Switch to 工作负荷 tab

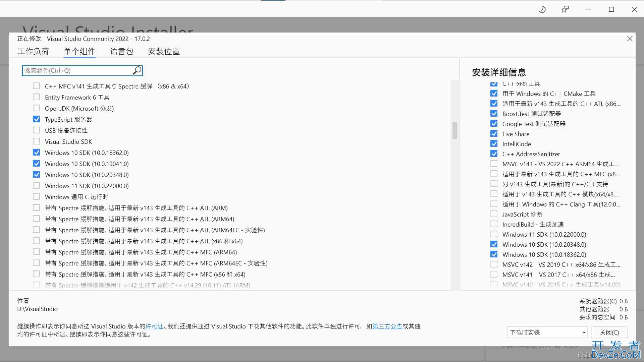[33, 51]
